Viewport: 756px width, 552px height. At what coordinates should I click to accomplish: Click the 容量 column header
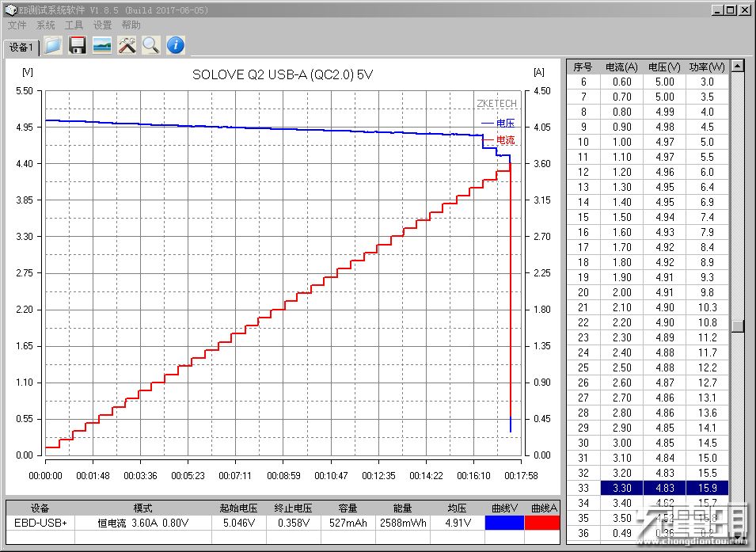(348, 508)
